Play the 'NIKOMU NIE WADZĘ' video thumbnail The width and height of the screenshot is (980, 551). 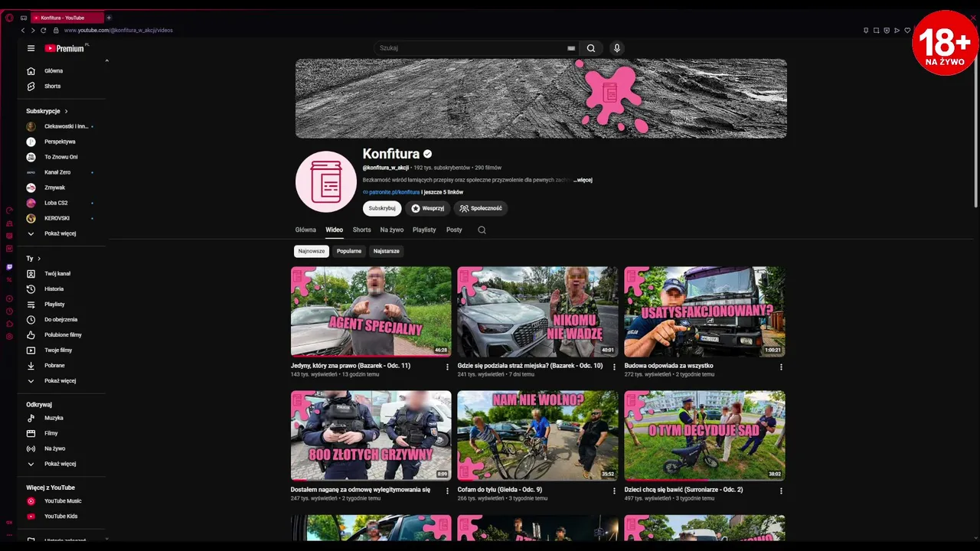(537, 311)
